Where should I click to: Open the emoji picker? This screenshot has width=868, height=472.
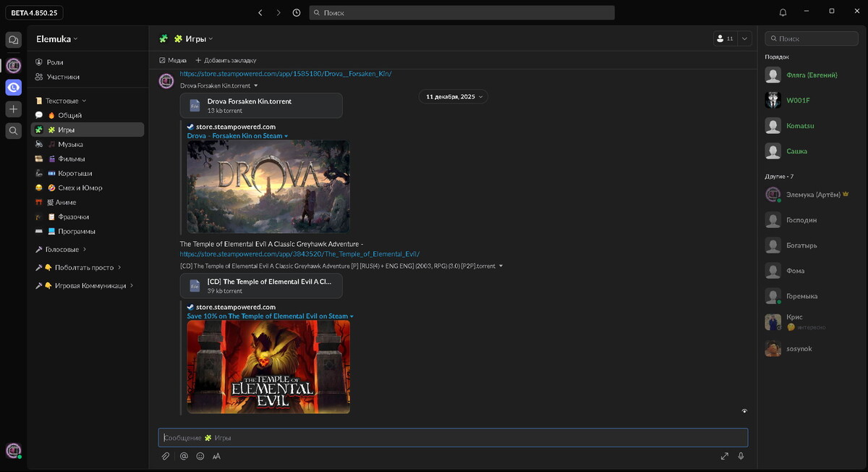(200, 456)
